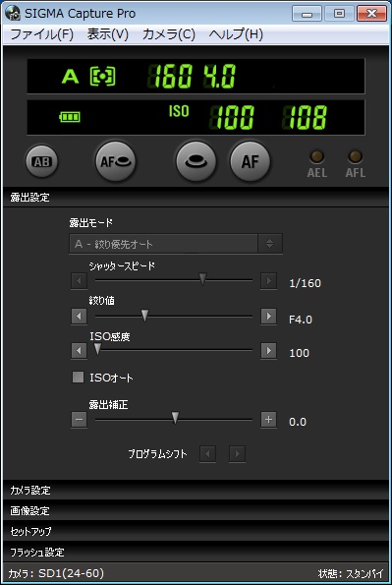The image size is (392, 585).
Task: Expand the フラッシュ設定 section
Action: click(x=196, y=552)
